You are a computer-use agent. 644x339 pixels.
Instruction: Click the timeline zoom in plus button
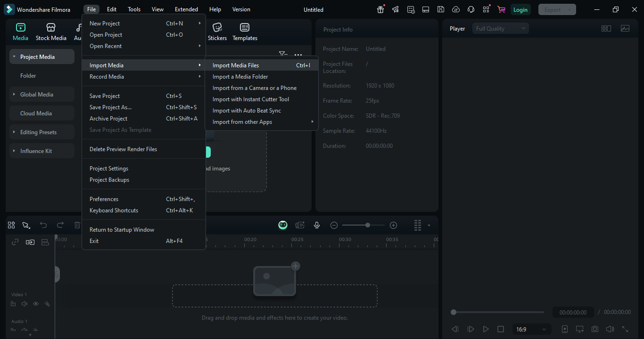pos(394,226)
